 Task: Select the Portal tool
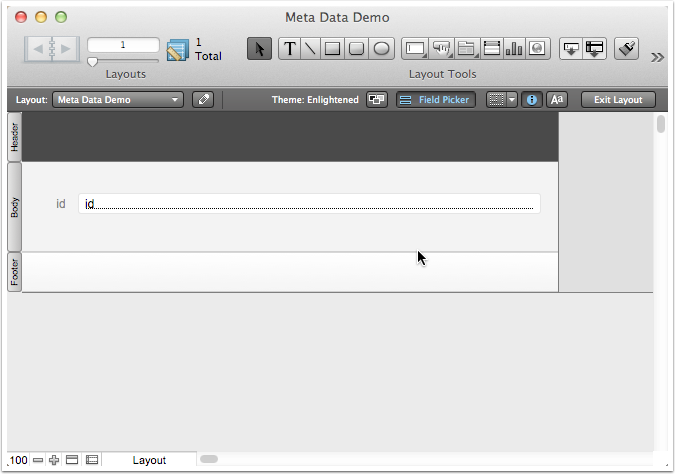491,49
